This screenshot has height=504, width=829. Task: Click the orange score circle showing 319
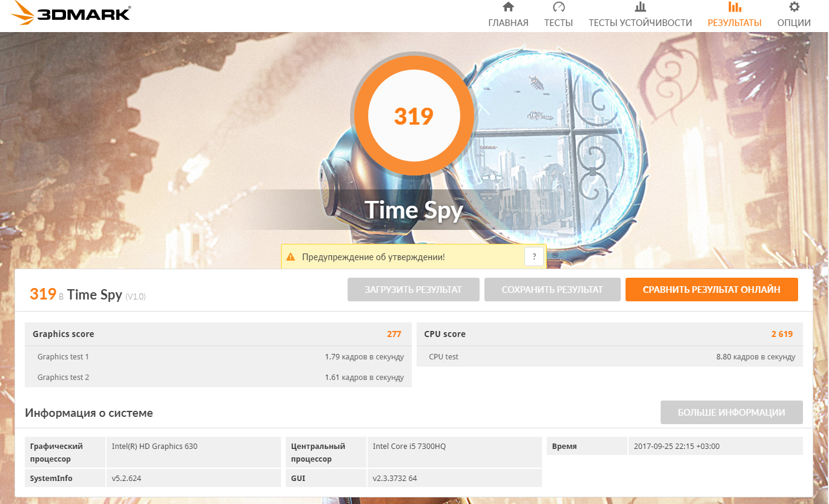(414, 116)
